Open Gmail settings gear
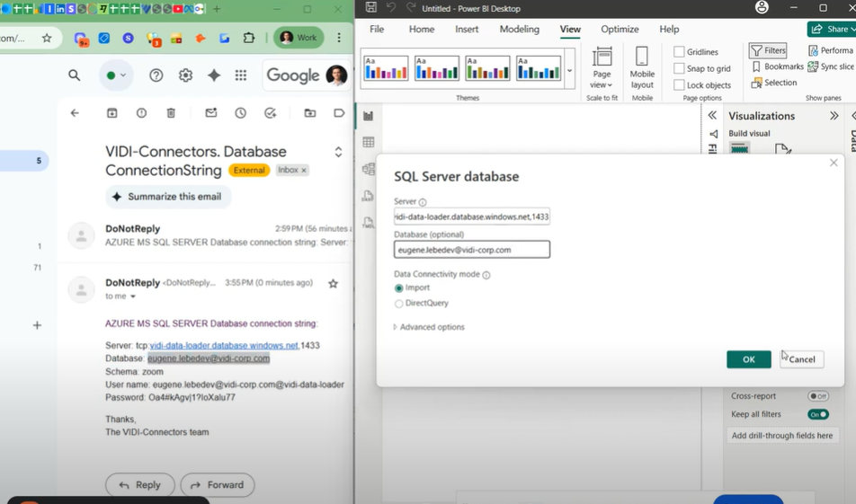 [185, 76]
